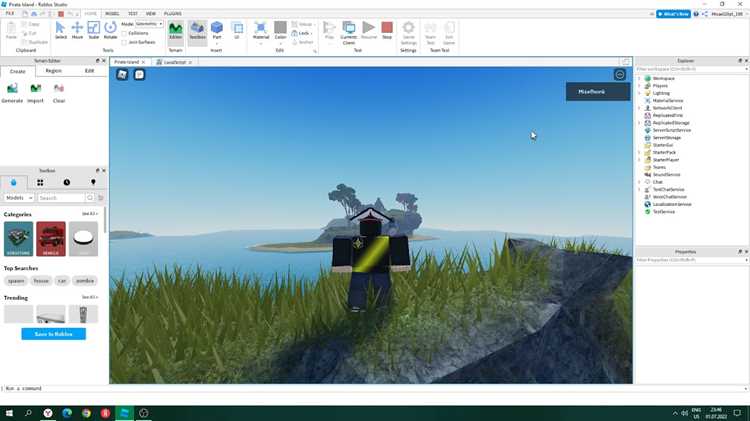Screen dimensions: 750x421
Task: Choose the Select tool in the ribbon
Action: (60, 30)
